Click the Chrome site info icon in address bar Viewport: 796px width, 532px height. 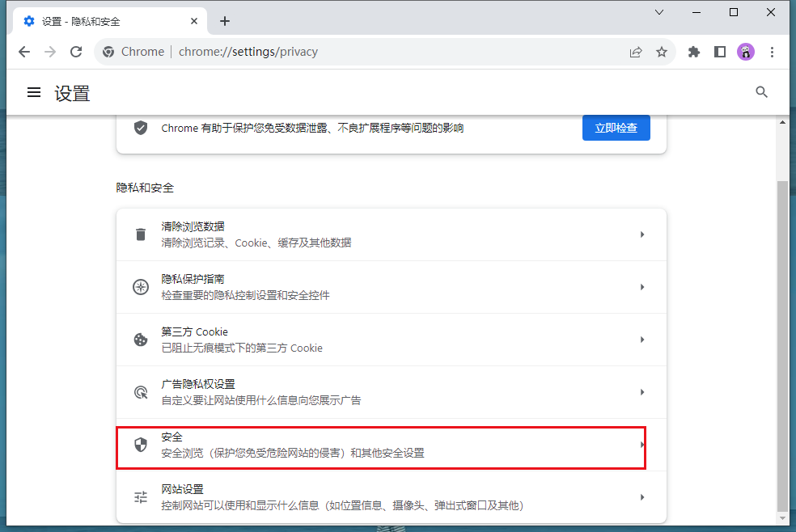coord(108,52)
